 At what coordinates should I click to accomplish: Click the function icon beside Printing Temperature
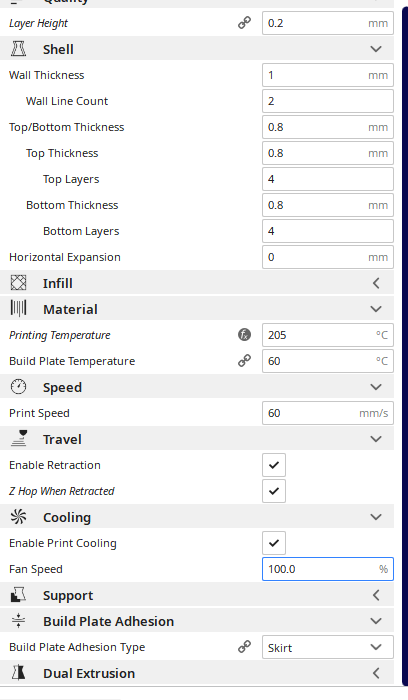[x=244, y=335]
